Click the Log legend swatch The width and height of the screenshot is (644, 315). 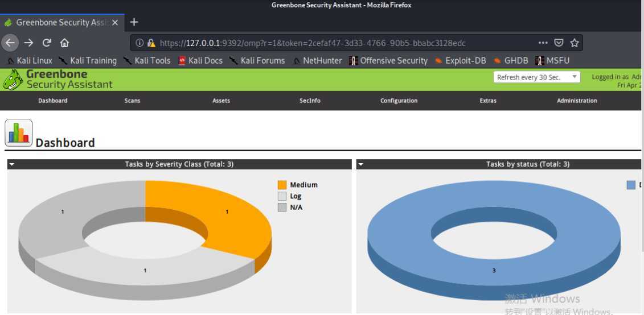[x=282, y=196]
